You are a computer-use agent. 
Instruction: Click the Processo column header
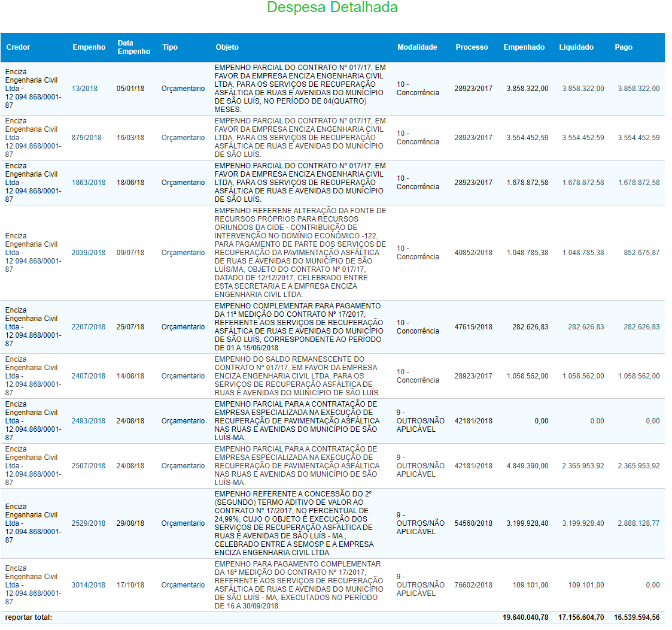(472, 47)
